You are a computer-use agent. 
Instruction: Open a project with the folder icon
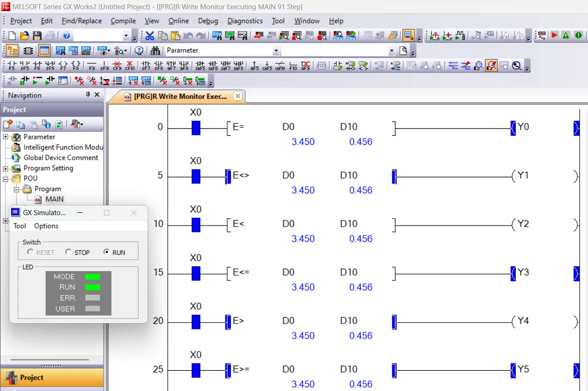[x=24, y=36]
